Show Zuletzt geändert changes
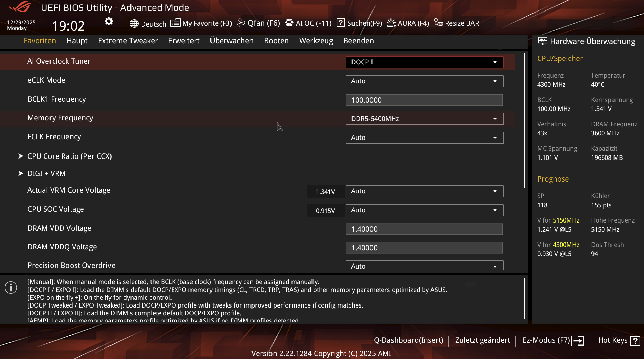 tap(482, 340)
